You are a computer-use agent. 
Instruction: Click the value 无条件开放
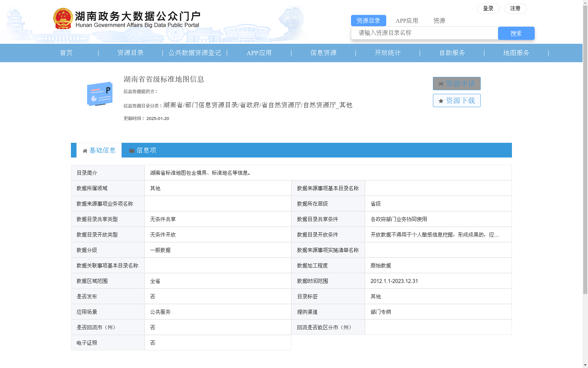163,235
